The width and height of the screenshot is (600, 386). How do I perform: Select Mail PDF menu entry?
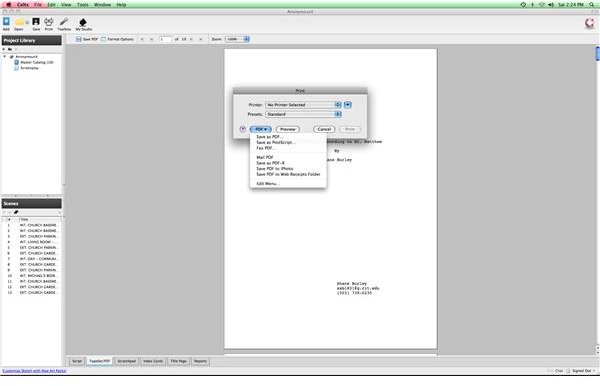[264, 157]
